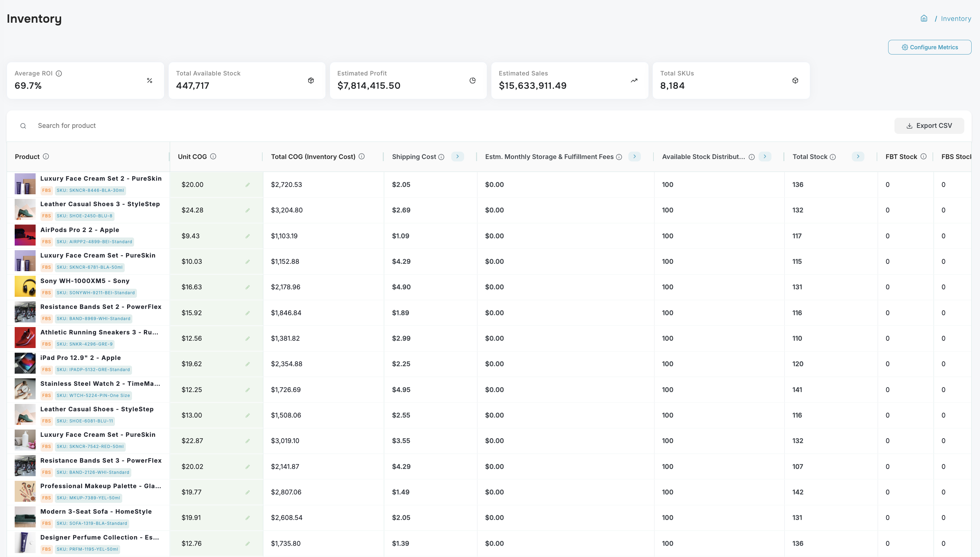The width and height of the screenshot is (980, 557).
Task: Click the package icon on Total Available Stock card
Action: point(310,80)
